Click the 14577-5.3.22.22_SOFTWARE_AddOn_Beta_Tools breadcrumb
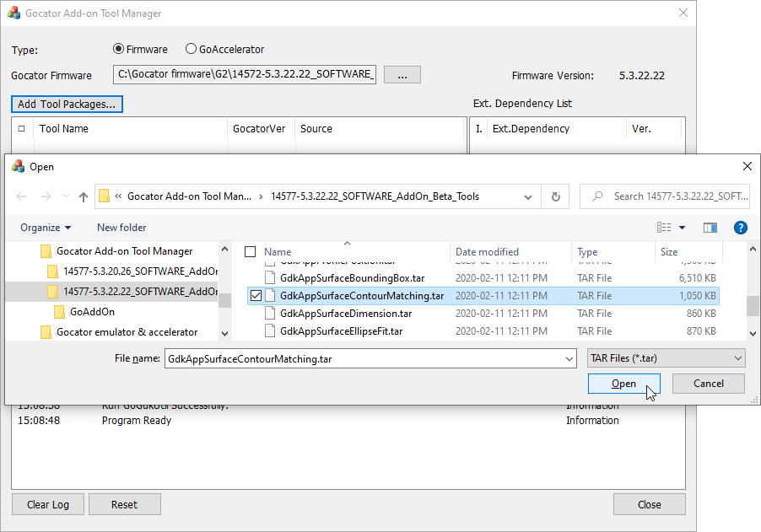Screen dimensions: 761x532 [375, 196]
